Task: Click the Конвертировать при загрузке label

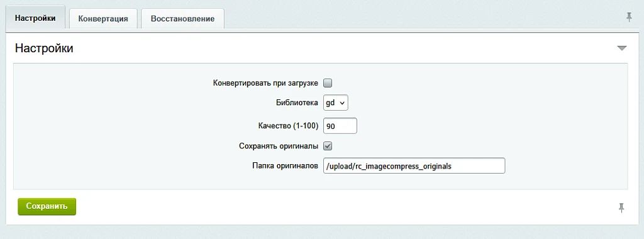Action: pyautogui.click(x=266, y=83)
